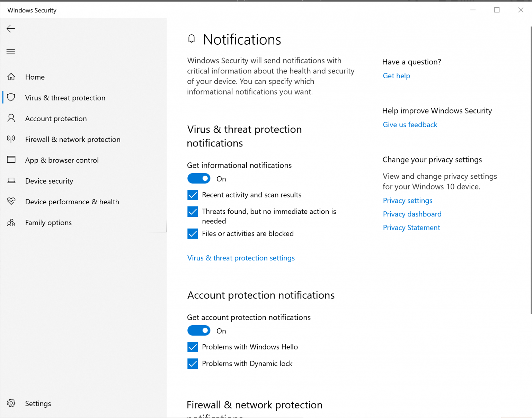Screen dimensions: 532x418
Task: Open Settings at the sidebar bottom
Action: [x=38, y=403]
